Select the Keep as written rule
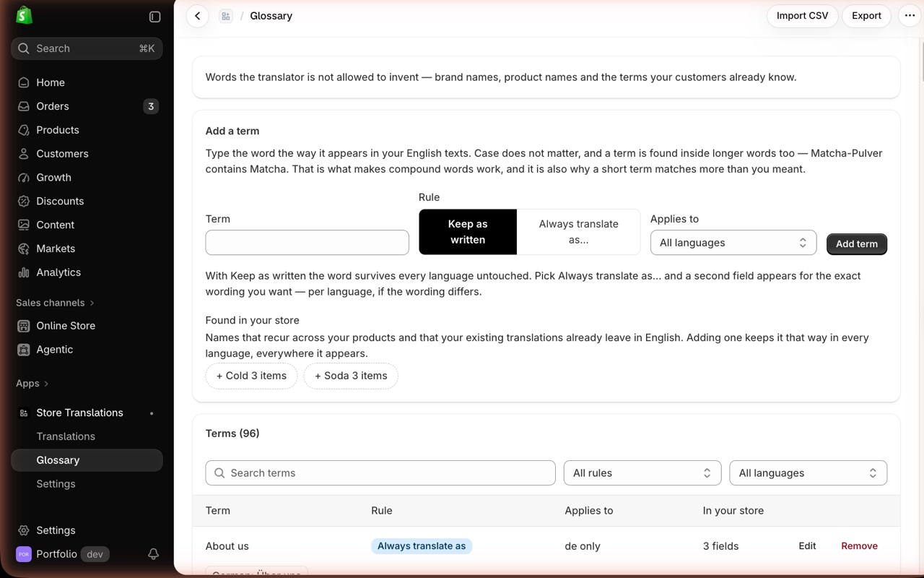The height and width of the screenshot is (578, 924). (468, 232)
